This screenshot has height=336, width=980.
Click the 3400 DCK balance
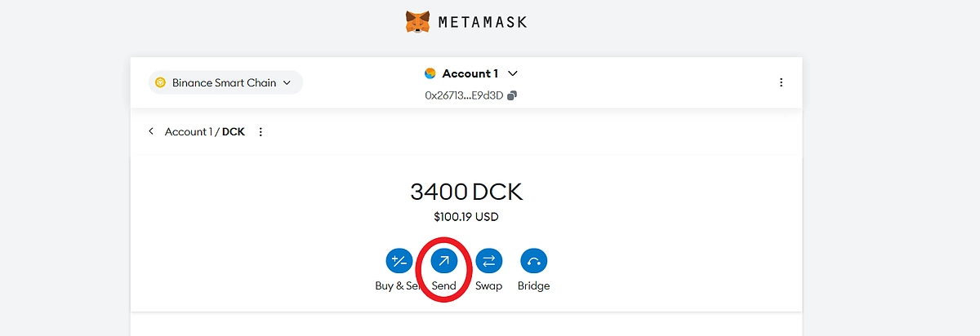465,192
